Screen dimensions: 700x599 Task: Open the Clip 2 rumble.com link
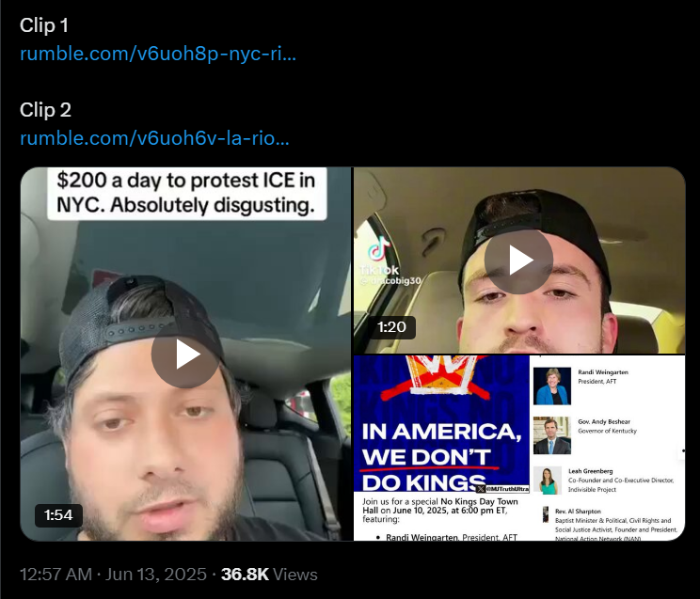coord(154,138)
